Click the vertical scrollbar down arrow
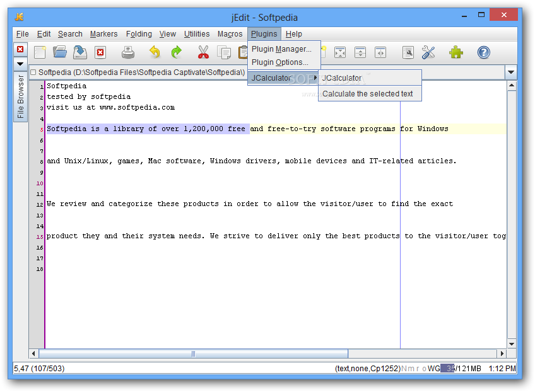The width and height of the screenshot is (535, 392). 512,343
